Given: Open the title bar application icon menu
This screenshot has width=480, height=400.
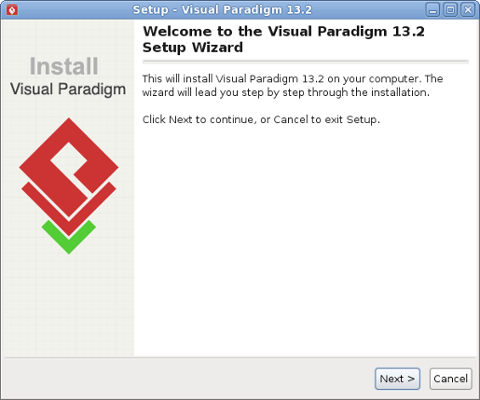Looking at the screenshot, I should click(12, 10).
